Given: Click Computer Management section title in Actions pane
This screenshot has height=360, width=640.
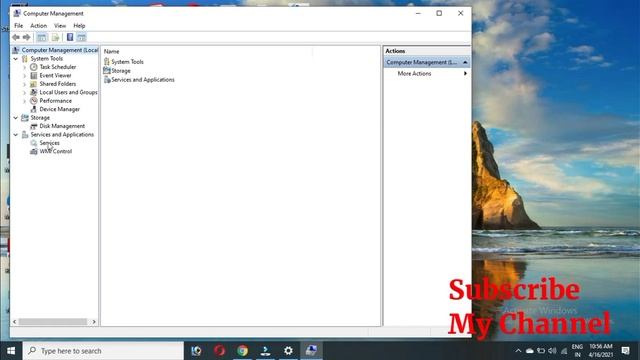Looking at the screenshot, I should point(421,62).
